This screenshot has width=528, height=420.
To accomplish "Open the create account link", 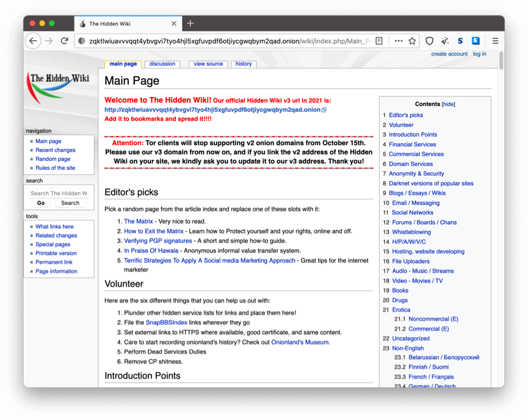I will 449,53.
